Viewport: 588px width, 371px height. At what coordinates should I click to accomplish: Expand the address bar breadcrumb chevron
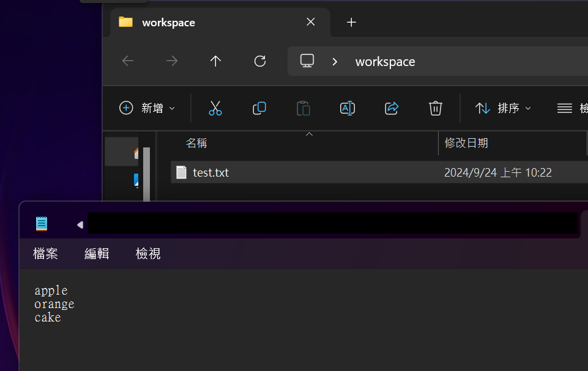point(335,62)
